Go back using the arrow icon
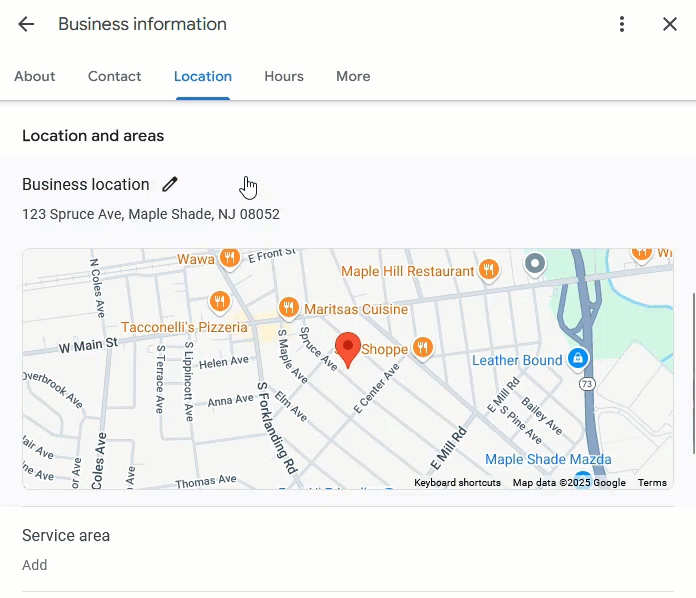The width and height of the screenshot is (696, 598). click(x=26, y=24)
